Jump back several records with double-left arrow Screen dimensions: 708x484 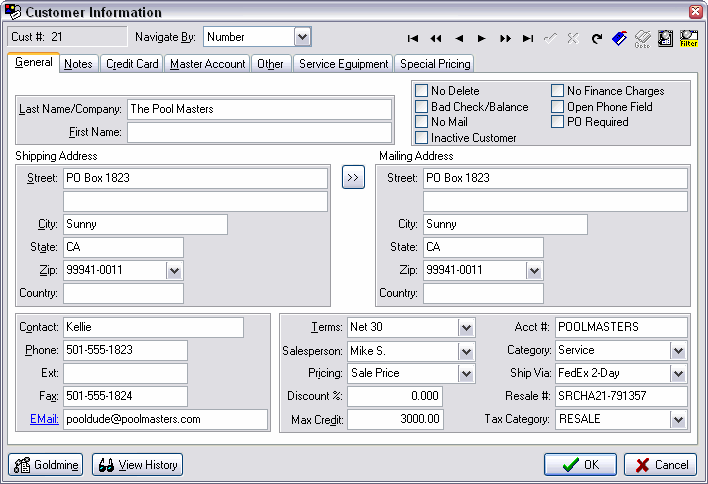(x=436, y=39)
